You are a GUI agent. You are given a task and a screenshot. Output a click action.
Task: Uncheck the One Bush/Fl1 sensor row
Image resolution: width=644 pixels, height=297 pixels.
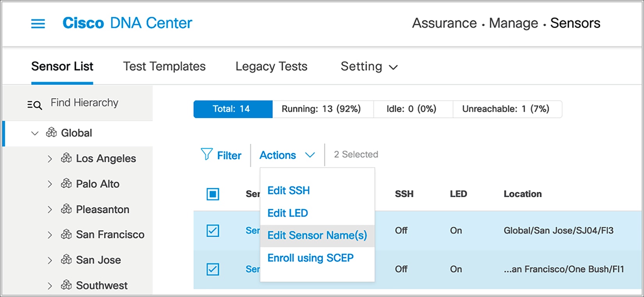213,269
